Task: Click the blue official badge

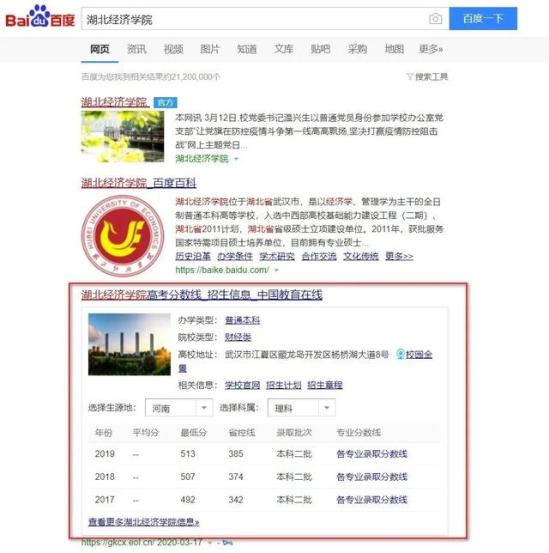Action: 165,103
